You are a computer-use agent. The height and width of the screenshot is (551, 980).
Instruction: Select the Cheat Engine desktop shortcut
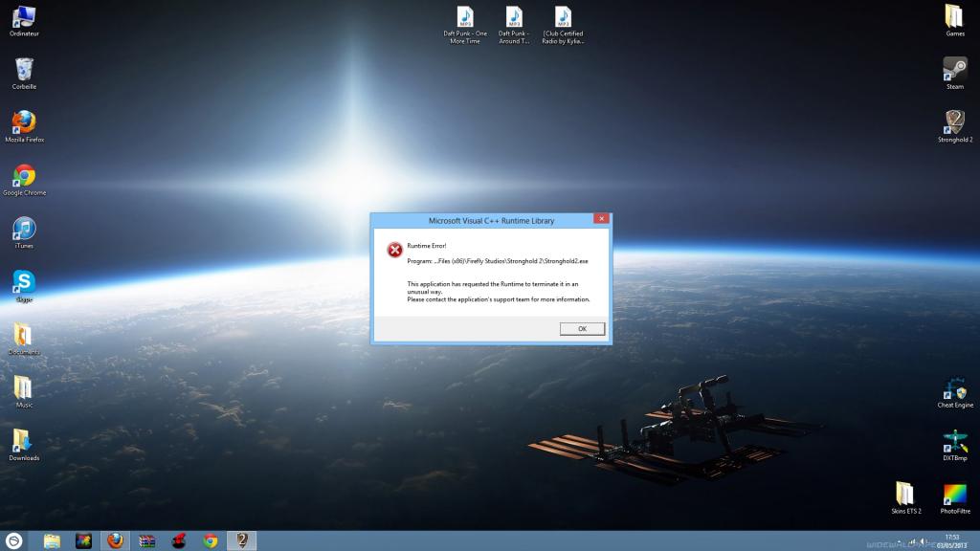(x=955, y=392)
